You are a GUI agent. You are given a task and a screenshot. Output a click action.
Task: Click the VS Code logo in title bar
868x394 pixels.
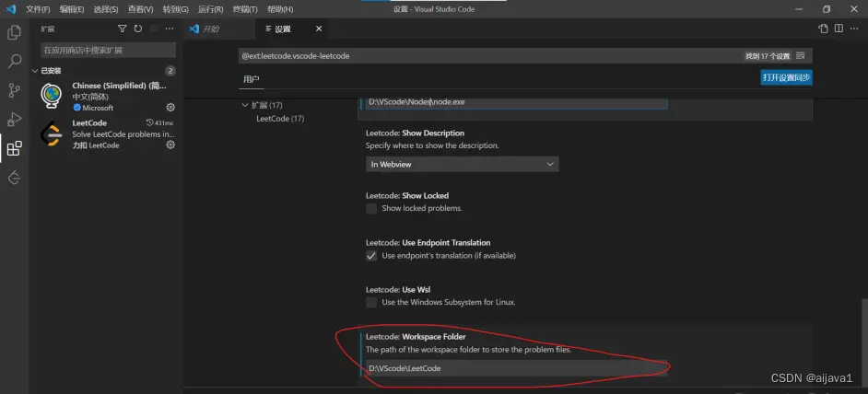click(x=10, y=9)
